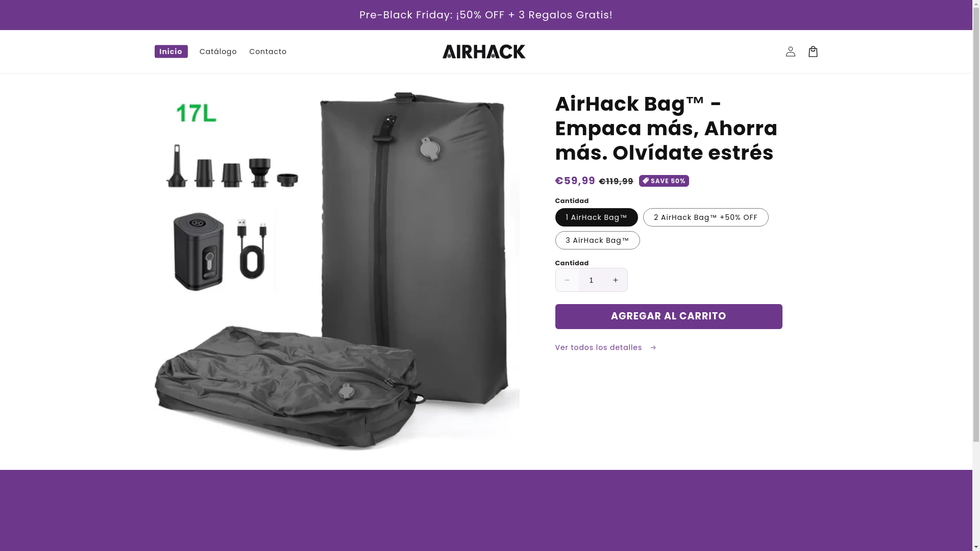Open the shopping cart bag icon
This screenshot has height=551, width=980.
coord(813,52)
